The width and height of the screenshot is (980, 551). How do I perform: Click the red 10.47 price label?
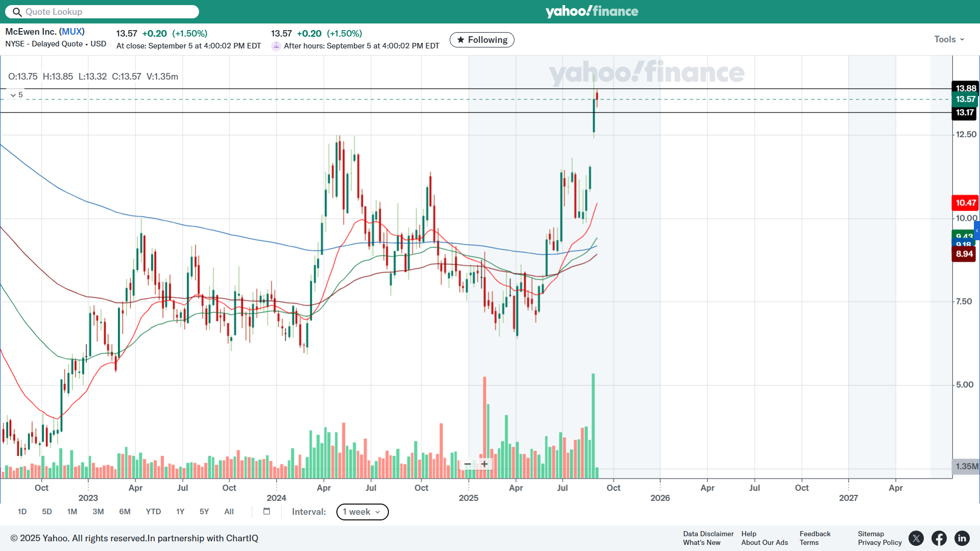[965, 203]
